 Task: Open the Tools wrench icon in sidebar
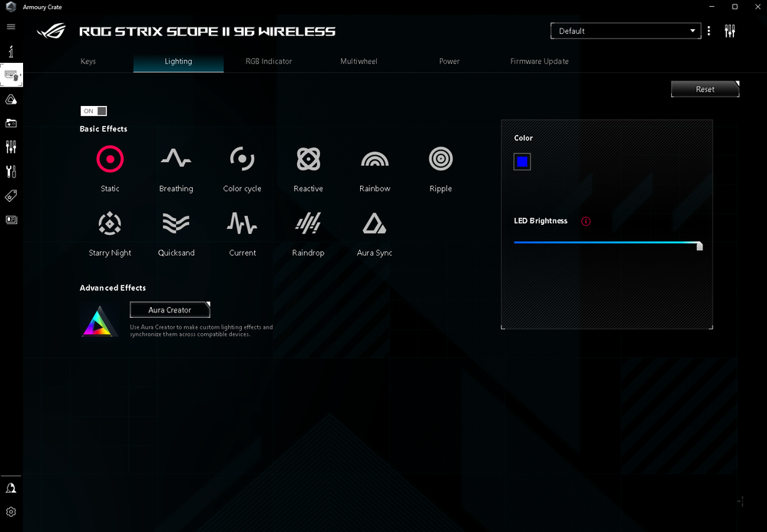pos(11,171)
